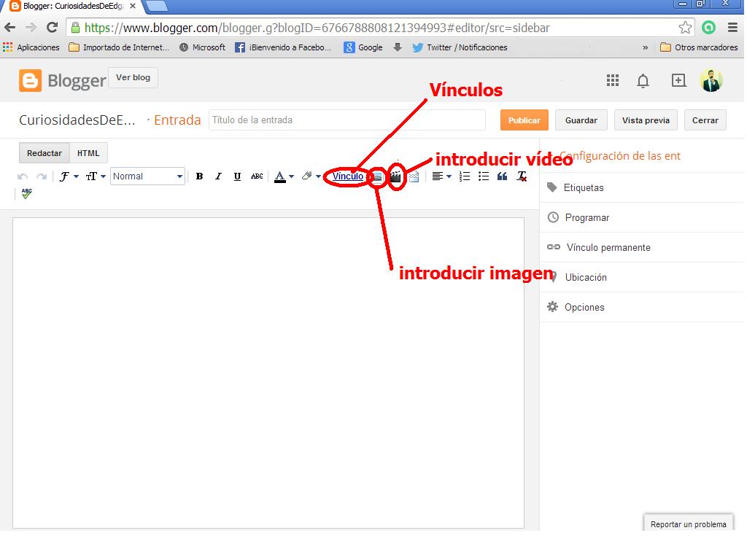
Task: Click the Blogger logo
Action: pos(63,80)
